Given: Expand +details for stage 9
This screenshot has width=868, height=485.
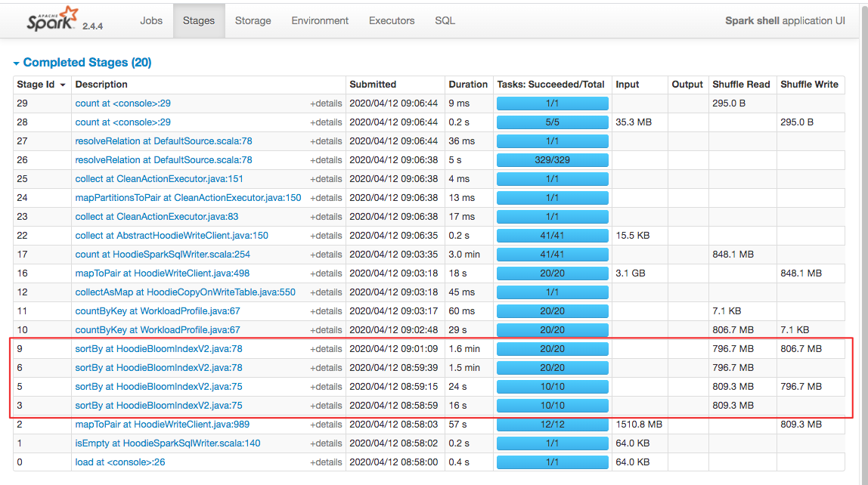Looking at the screenshot, I should click(x=325, y=349).
